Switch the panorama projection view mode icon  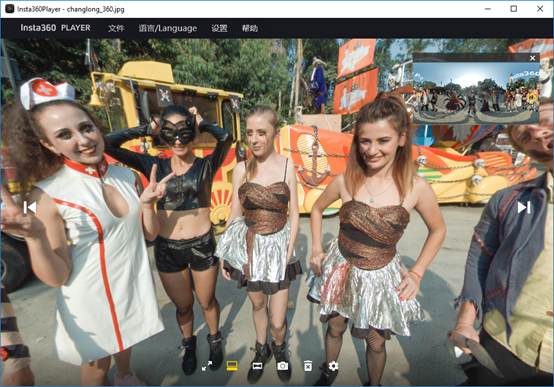[x=257, y=366]
